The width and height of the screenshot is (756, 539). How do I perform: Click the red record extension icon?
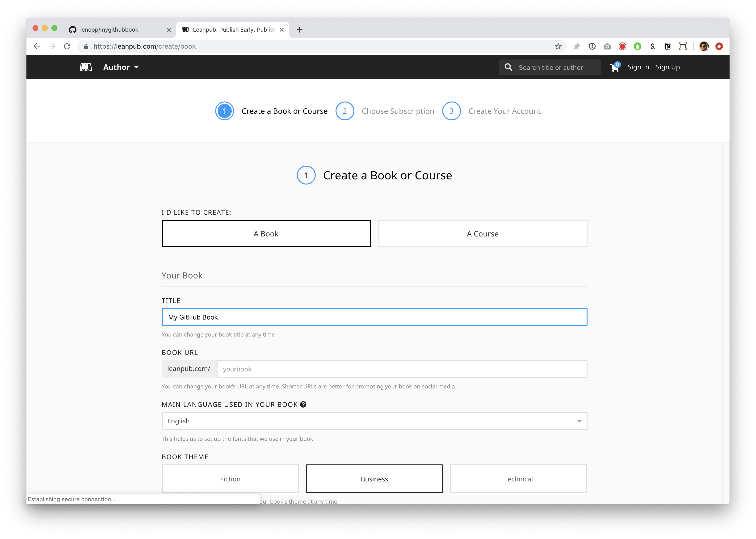[623, 46]
